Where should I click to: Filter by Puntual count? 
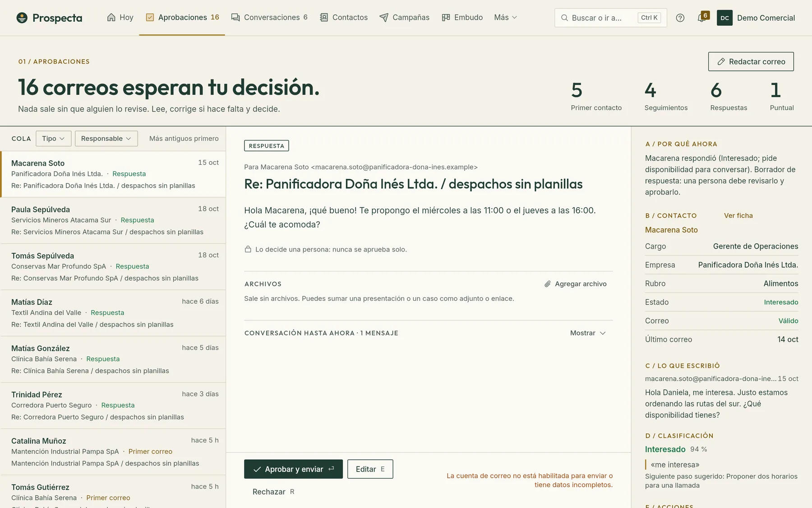click(782, 96)
